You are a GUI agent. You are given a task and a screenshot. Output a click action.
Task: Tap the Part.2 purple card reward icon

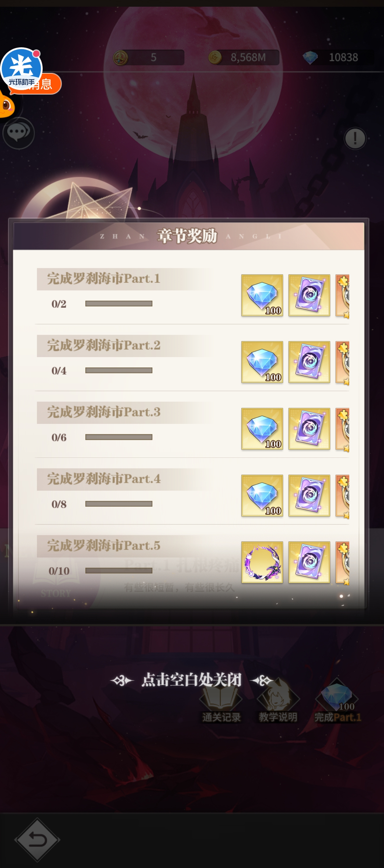click(x=309, y=362)
